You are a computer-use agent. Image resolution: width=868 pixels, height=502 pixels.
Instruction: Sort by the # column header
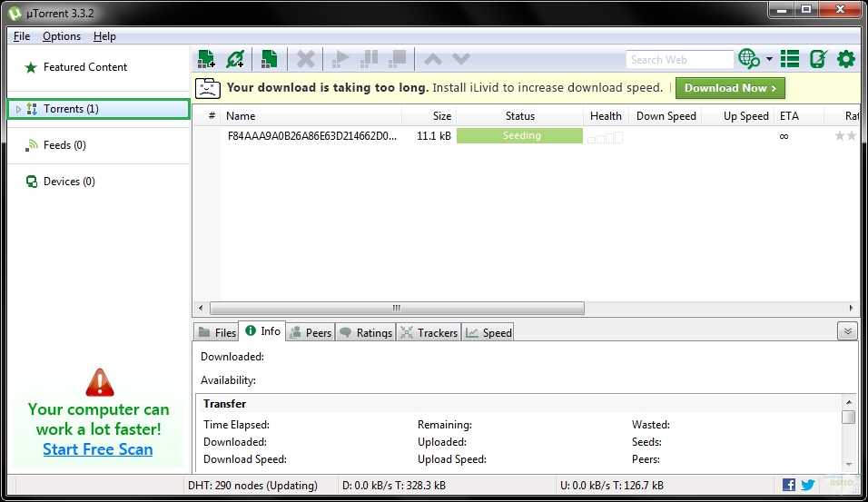pyautogui.click(x=212, y=115)
